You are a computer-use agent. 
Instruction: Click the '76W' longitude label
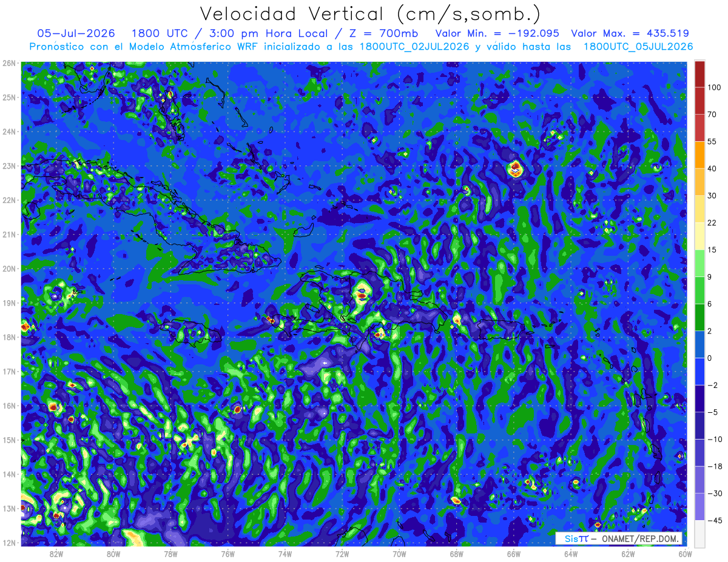click(x=228, y=554)
